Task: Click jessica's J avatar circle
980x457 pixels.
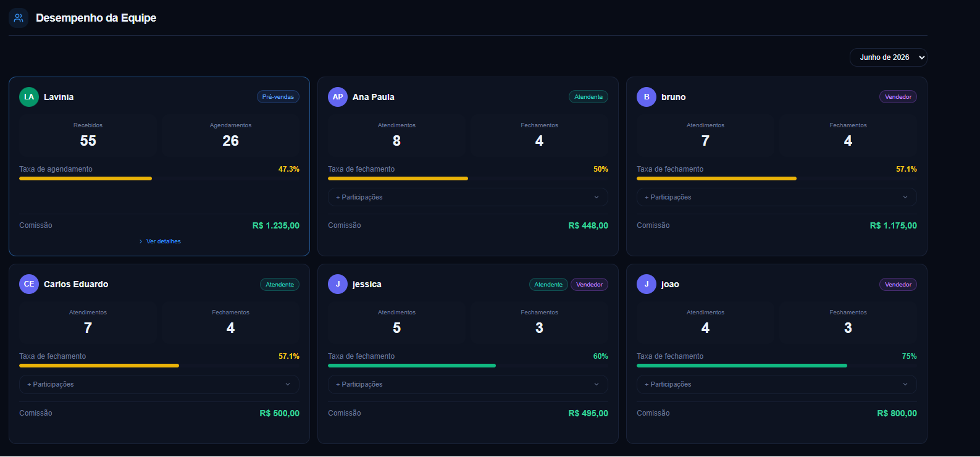Action: [x=338, y=284]
